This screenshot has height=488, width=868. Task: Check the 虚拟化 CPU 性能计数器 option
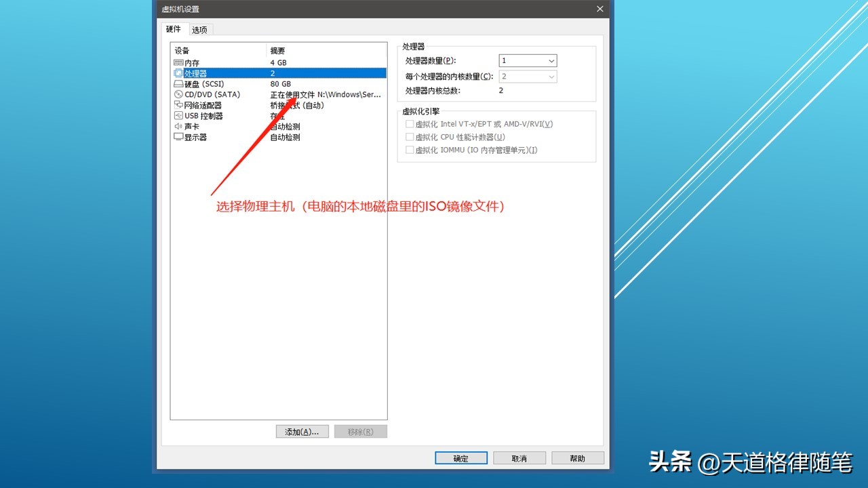(410, 136)
